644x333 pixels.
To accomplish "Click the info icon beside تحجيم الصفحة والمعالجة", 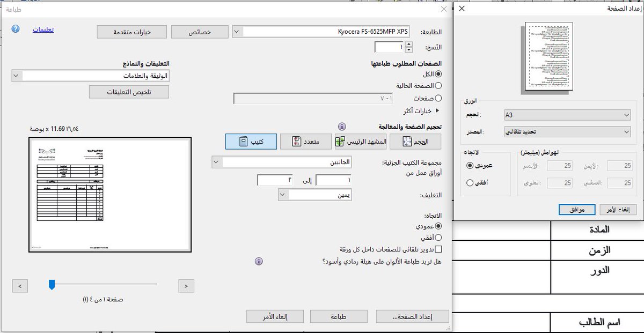I will [341, 126].
